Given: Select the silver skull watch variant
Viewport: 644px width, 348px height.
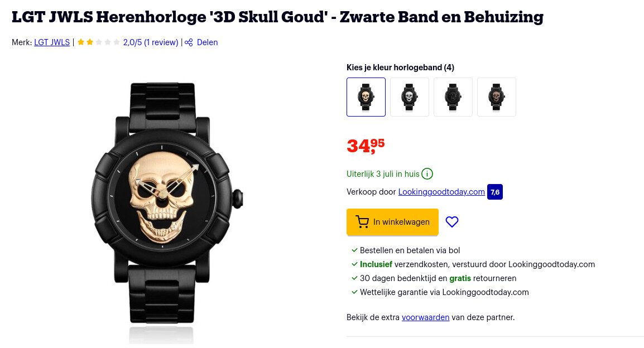Looking at the screenshot, I should tap(410, 97).
